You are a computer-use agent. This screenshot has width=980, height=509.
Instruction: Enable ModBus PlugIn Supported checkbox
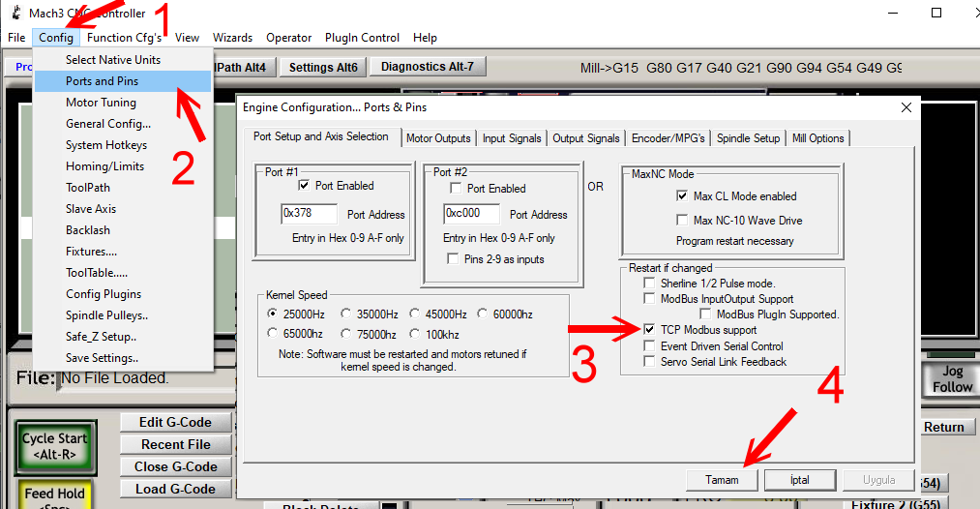[x=705, y=314]
